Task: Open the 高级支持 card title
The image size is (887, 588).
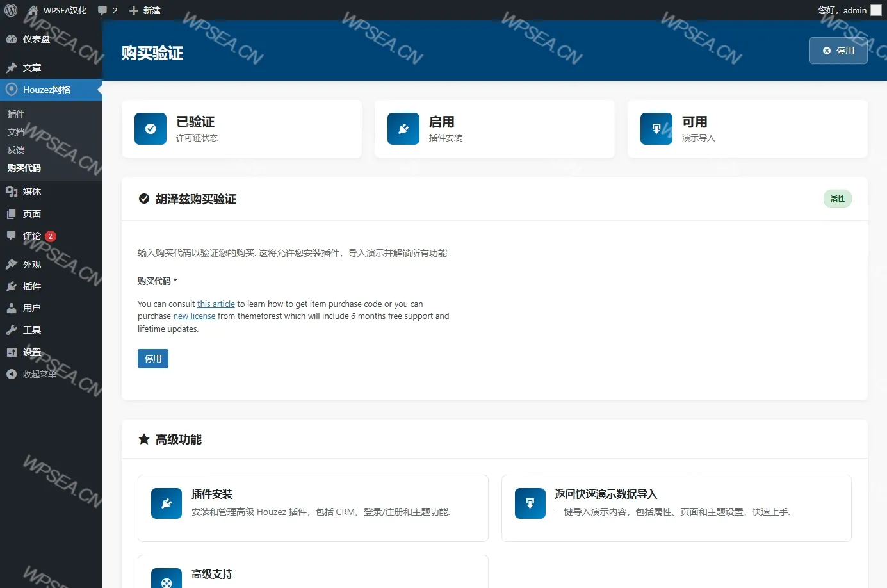Action: tap(212, 574)
